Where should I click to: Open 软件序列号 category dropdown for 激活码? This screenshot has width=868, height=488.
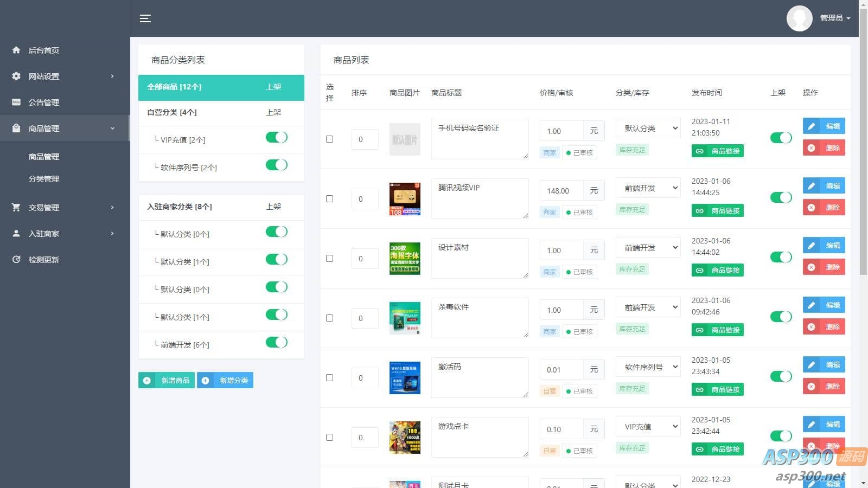[x=648, y=367]
